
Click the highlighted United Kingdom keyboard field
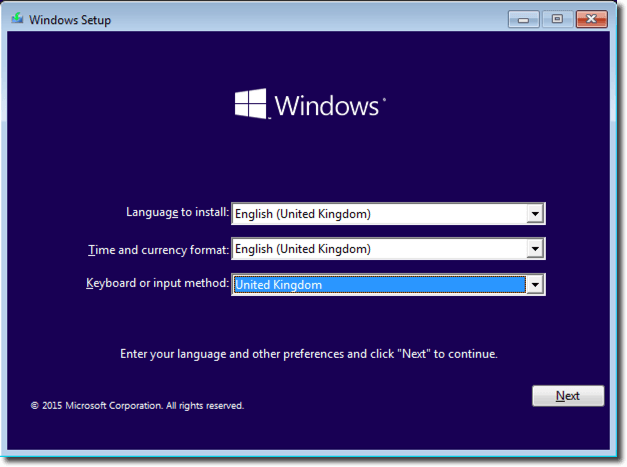(x=388, y=285)
